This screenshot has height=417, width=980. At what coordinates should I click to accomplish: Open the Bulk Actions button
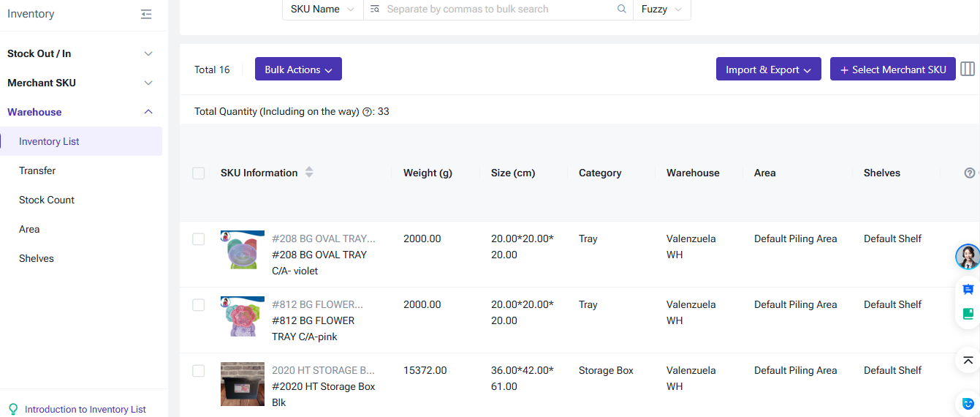click(x=298, y=69)
